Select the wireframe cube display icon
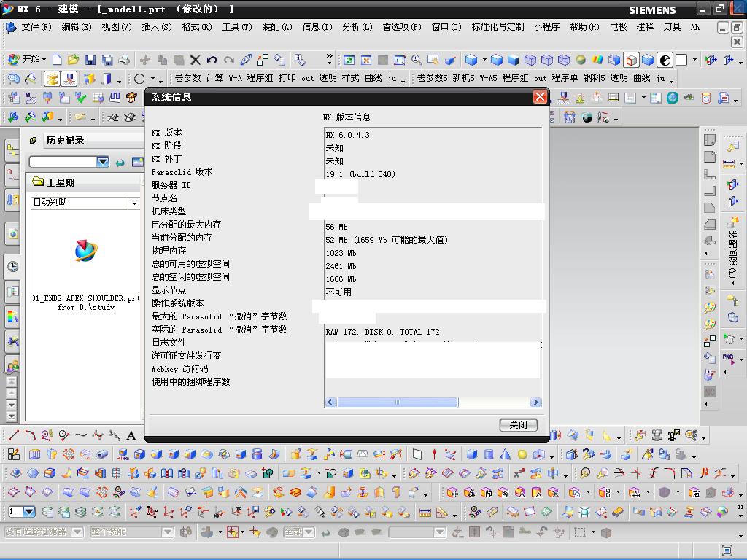Image resolution: width=747 pixels, height=560 pixels. click(x=530, y=60)
